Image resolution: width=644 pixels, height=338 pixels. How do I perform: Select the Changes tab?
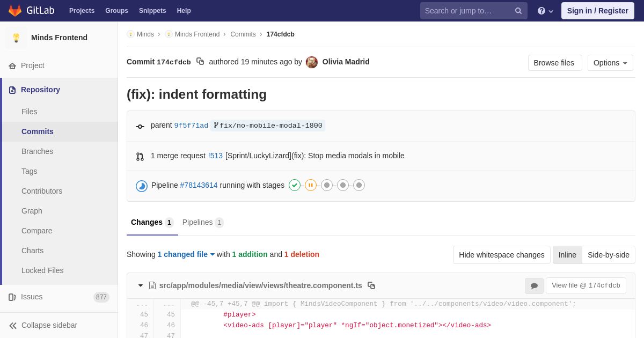click(x=152, y=222)
